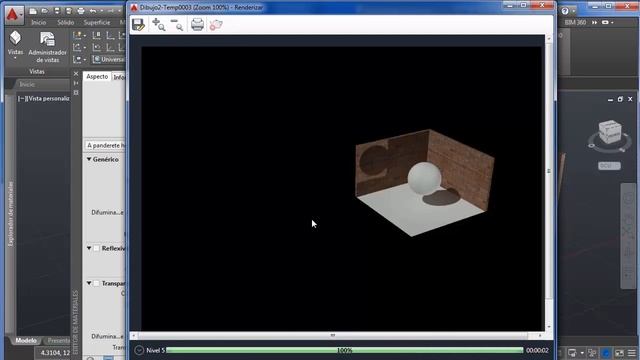Click Plot printer icon in AutoCAD toolbar
640x360 pixels.
pos(81,11)
